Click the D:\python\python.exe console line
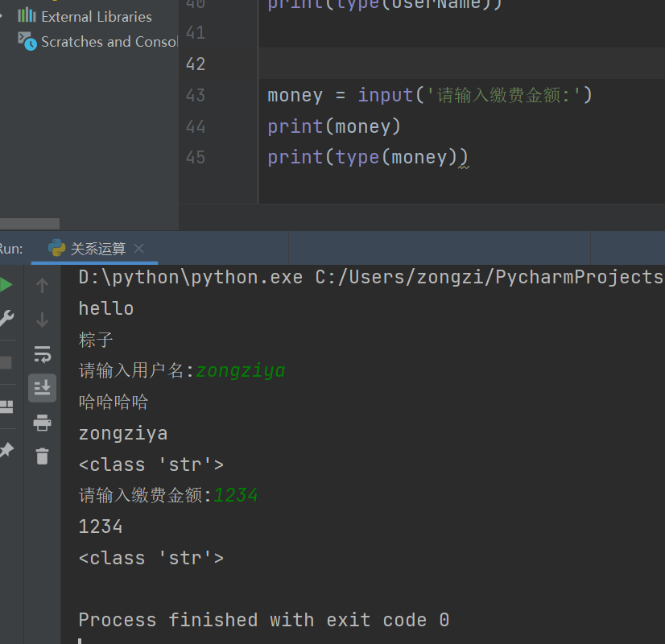The height and width of the screenshot is (644, 665). (x=371, y=277)
